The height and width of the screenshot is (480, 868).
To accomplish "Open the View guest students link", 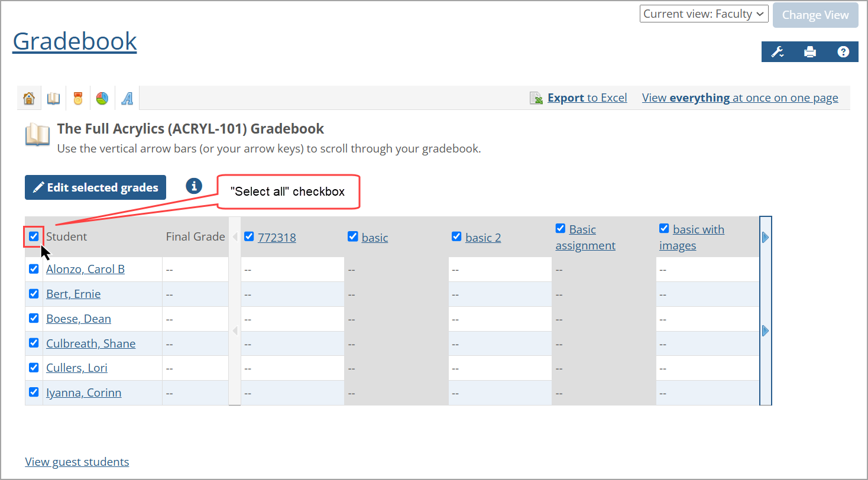I will click(77, 462).
